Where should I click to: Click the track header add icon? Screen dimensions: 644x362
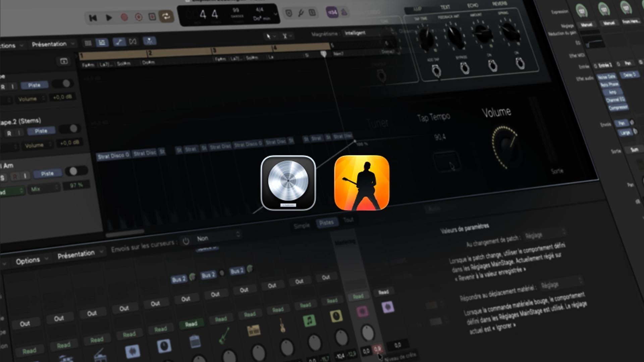click(64, 61)
